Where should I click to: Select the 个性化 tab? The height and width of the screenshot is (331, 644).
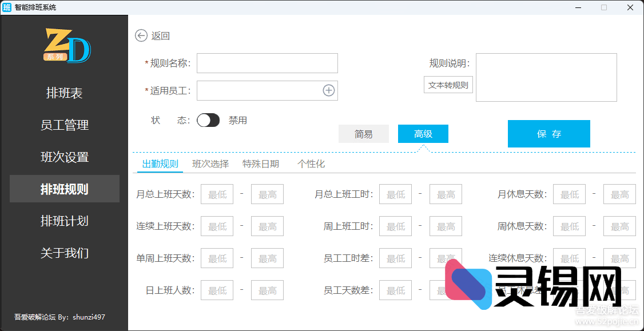[x=311, y=164]
